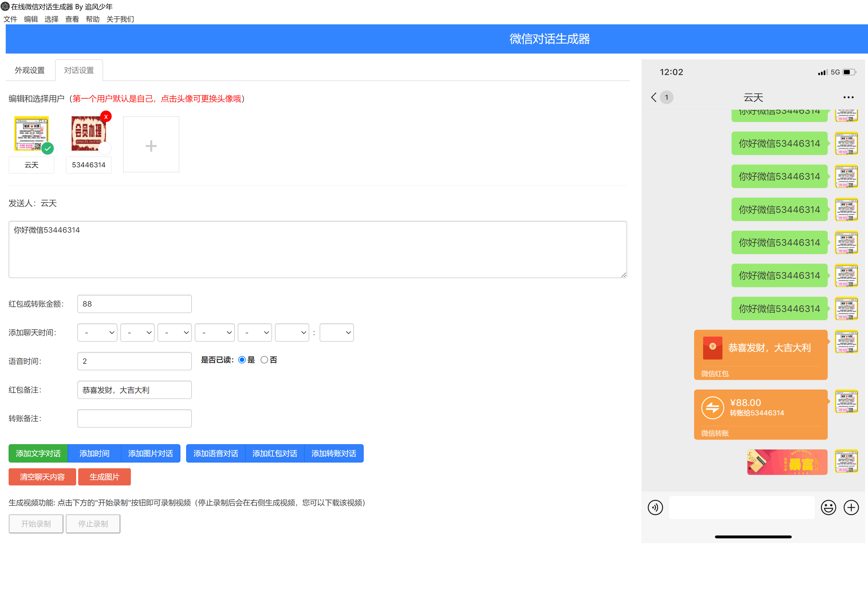Click the 红包备注 input field
This screenshot has width=868, height=594.
pos(135,390)
